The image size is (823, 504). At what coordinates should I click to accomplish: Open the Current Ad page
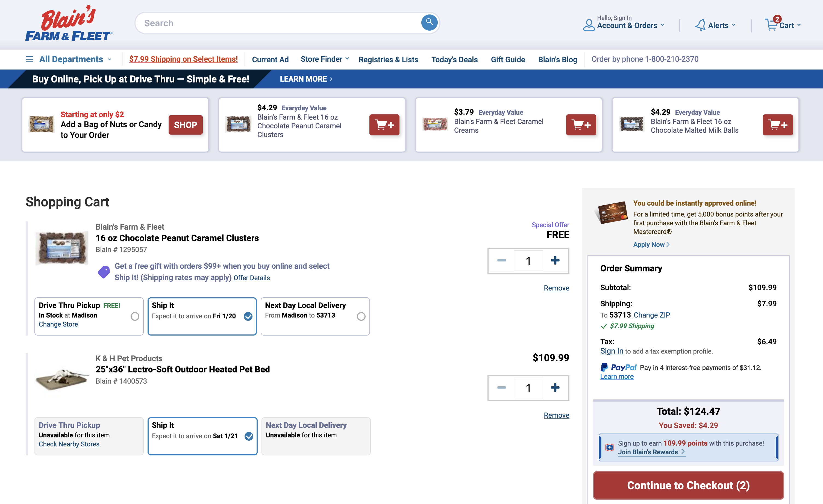[270, 60]
